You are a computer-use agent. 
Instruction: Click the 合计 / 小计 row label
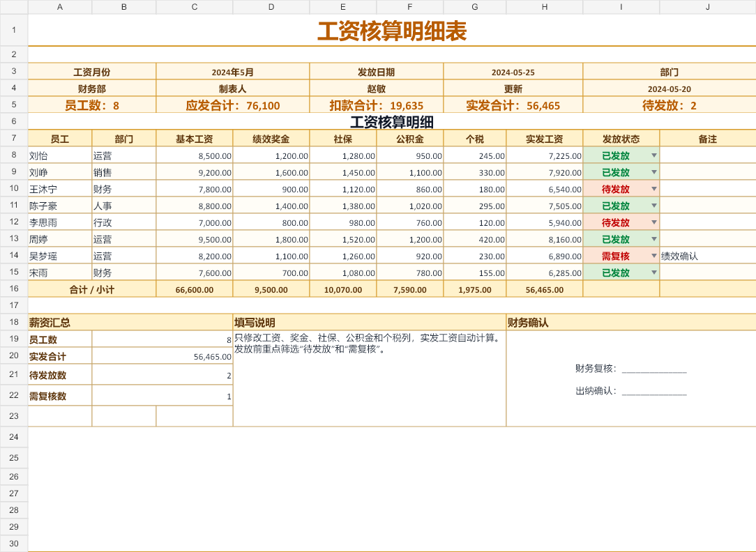click(x=92, y=289)
